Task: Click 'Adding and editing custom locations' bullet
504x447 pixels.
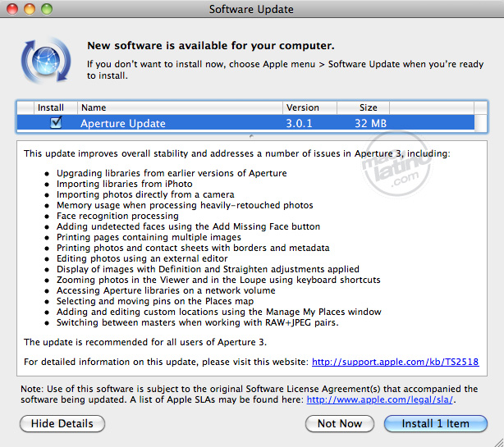Action: [219, 312]
